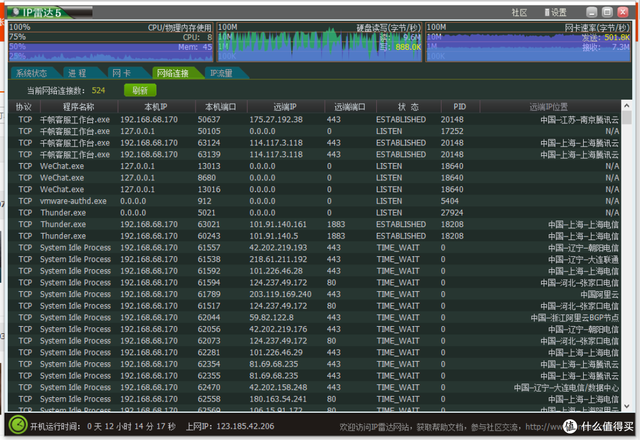The image size is (640, 440).
Task: Click the scrollbar up arrow
Action: coord(627,106)
